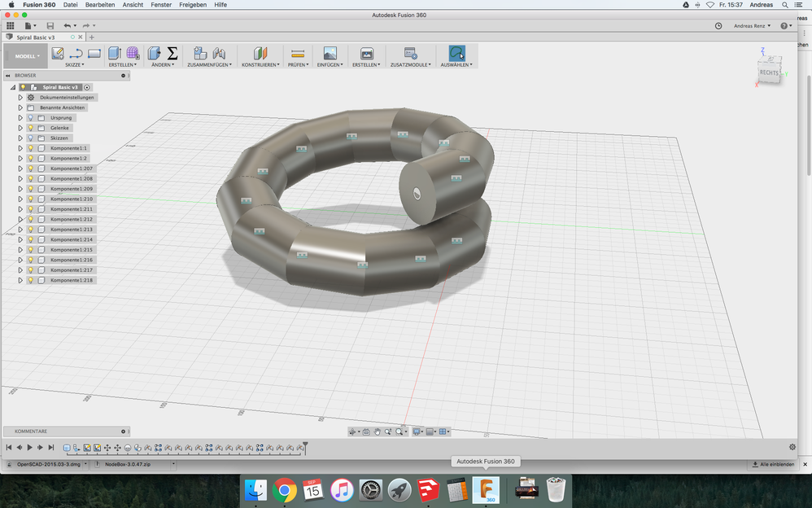The width and height of the screenshot is (812, 508).
Task: Open the Scripts and Add-ins icon
Action: [410, 53]
